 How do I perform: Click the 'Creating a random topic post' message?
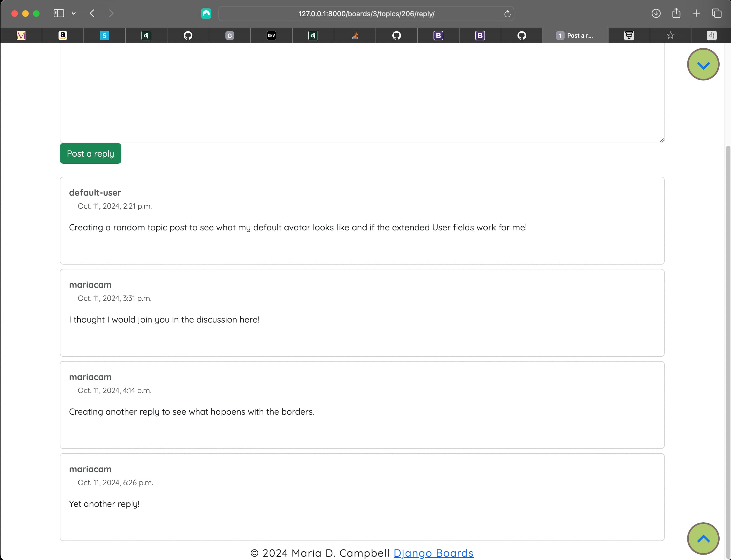pyautogui.click(x=298, y=227)
